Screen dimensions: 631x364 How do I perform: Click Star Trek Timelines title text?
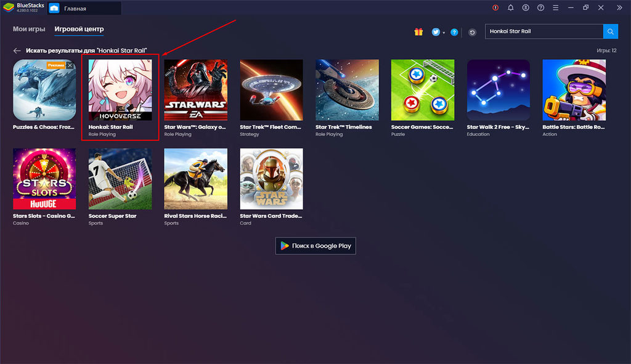(344, 127)
